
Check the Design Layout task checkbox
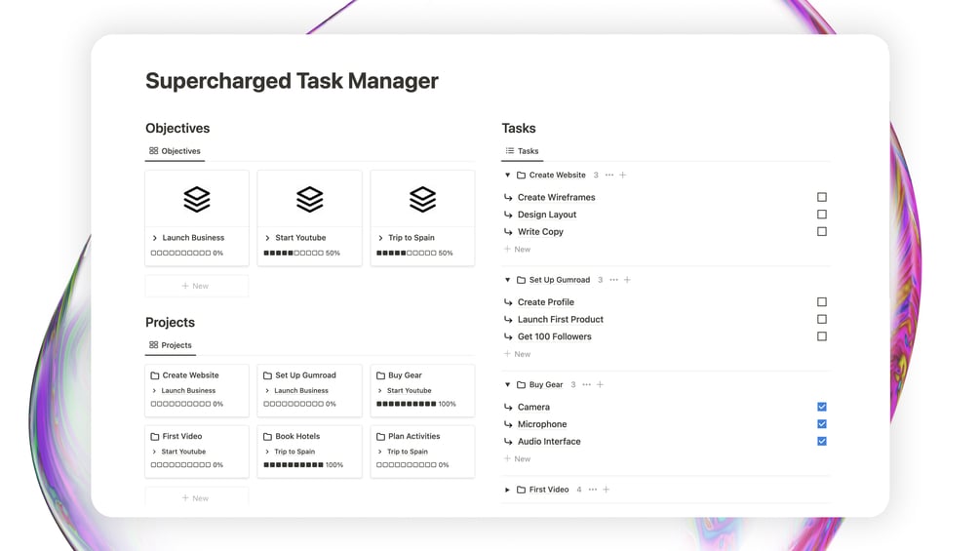point(822,215)
